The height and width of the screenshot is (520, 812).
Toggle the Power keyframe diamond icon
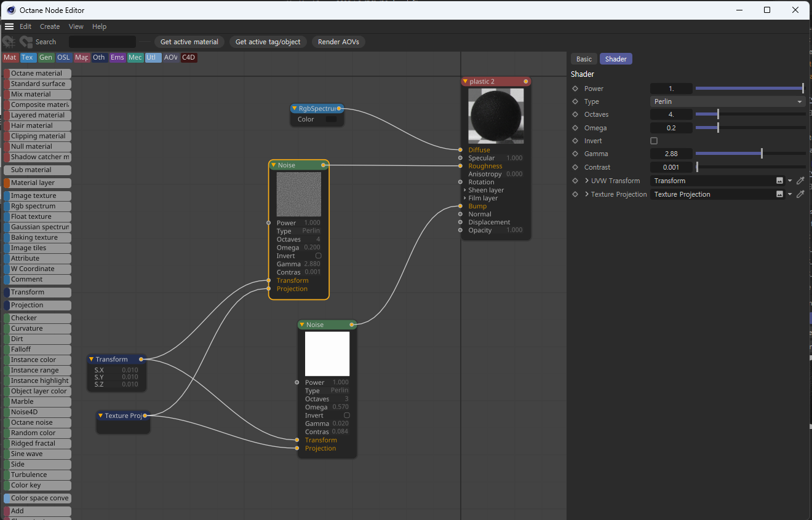click(x=575, y=89)
